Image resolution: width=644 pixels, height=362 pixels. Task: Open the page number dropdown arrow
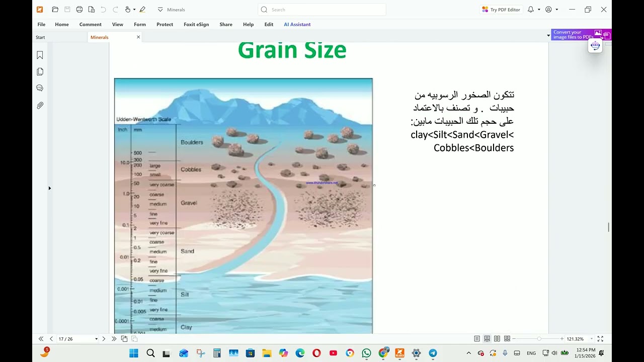click(x=96, y=339)
